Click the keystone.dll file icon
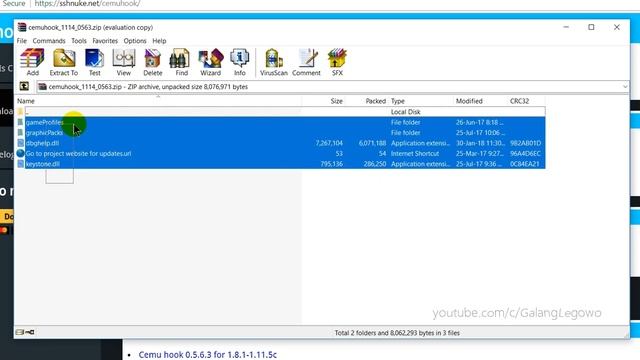 tap(20, 164)
